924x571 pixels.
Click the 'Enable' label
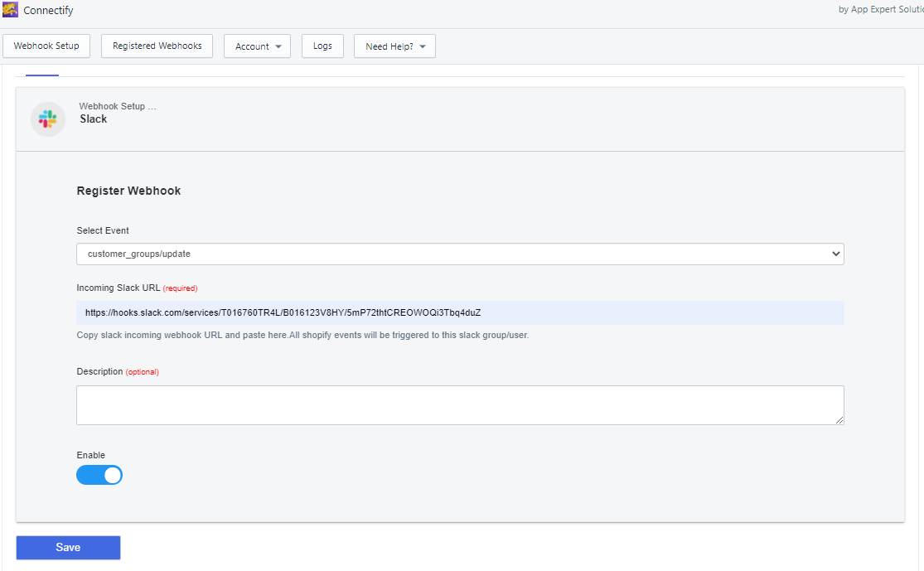(91, 455)
